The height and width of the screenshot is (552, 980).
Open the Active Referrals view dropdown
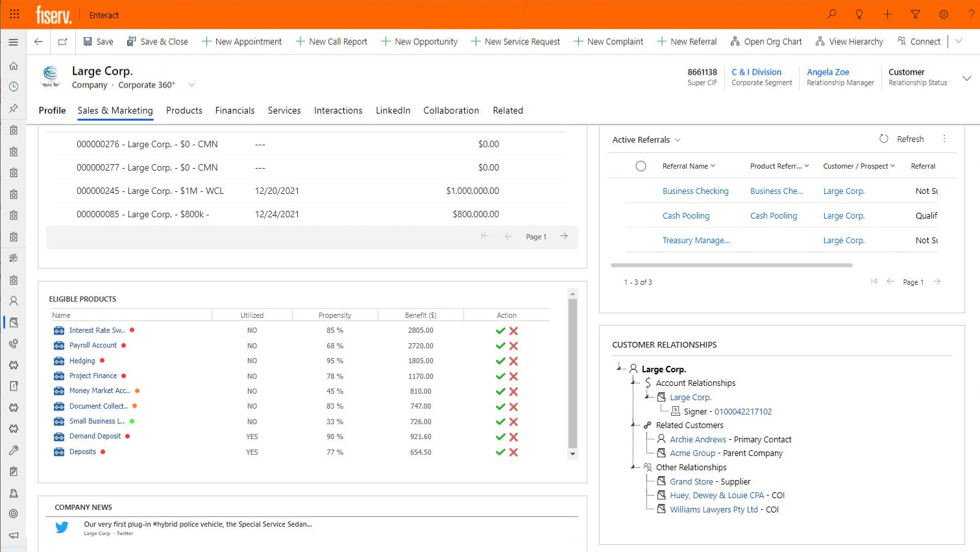[x=679, y=139]
